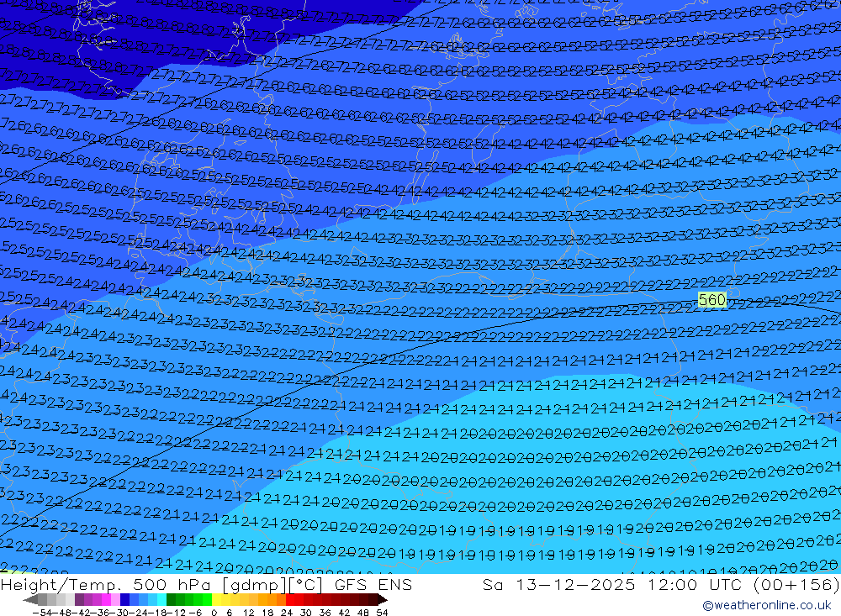This screenshot has height=616, width=841.
Task: Click the bright red swatch above 24
Action: coord(290,600)
